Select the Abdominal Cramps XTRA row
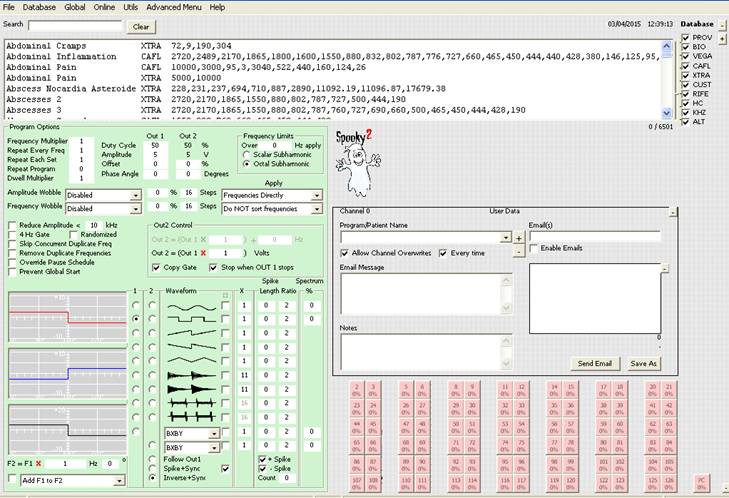This screenshot has height=498, width=729. 332,46
